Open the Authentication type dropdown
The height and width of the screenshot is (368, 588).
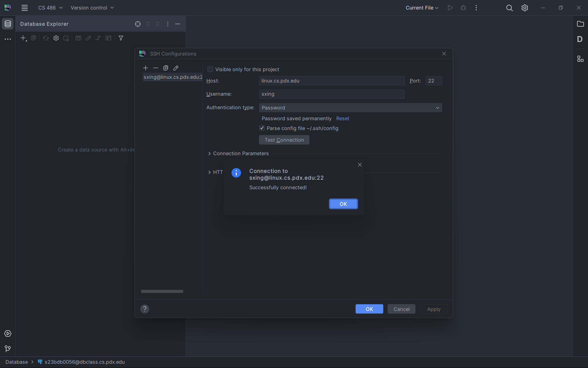click(x=350, y=108)
